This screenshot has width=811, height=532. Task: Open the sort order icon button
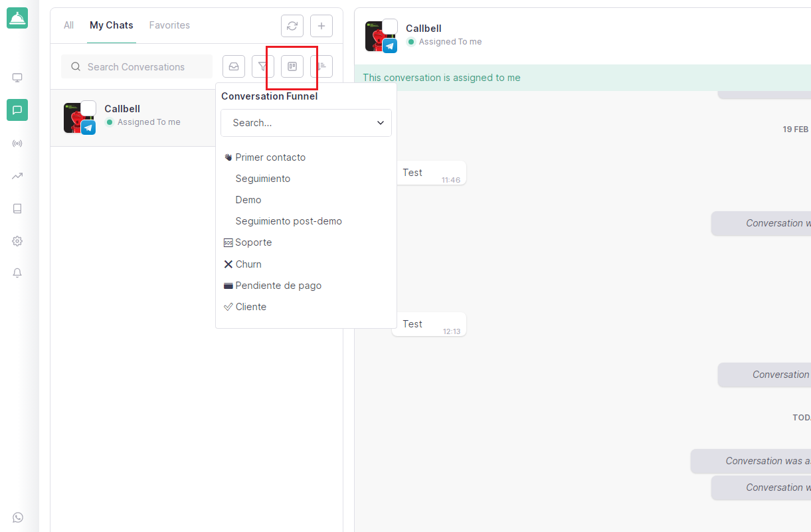coord(321,66)
